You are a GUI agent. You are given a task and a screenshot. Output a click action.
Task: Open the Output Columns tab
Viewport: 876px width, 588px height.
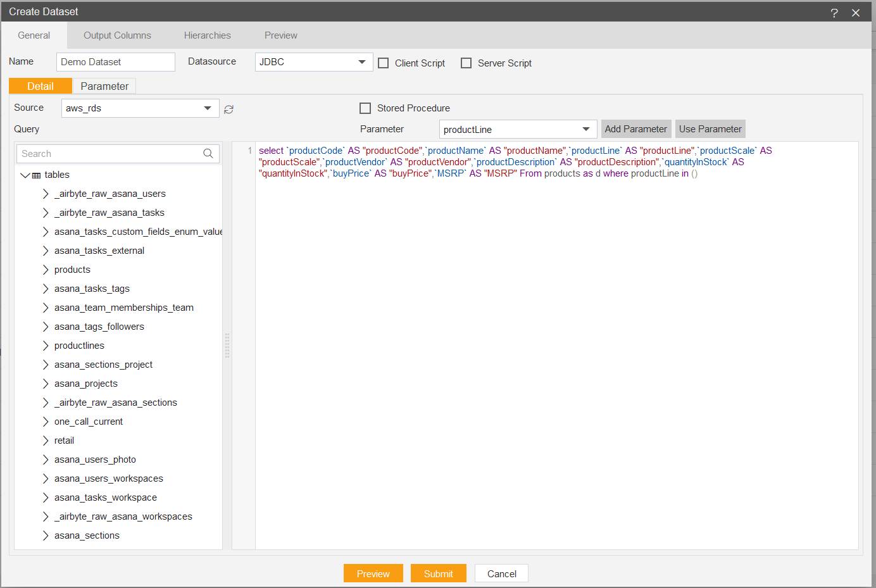[117, 35]
